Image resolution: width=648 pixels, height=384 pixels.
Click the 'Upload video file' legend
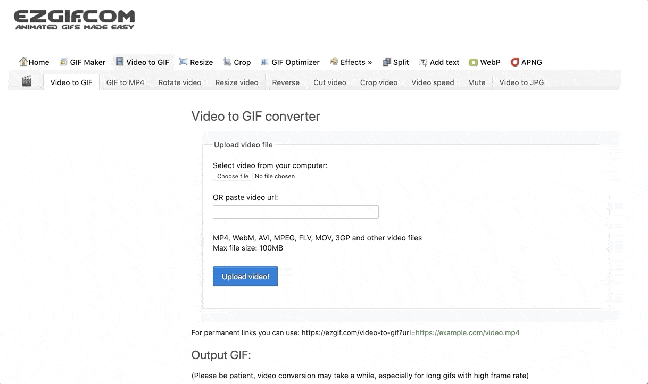click(x=243, y=145)
